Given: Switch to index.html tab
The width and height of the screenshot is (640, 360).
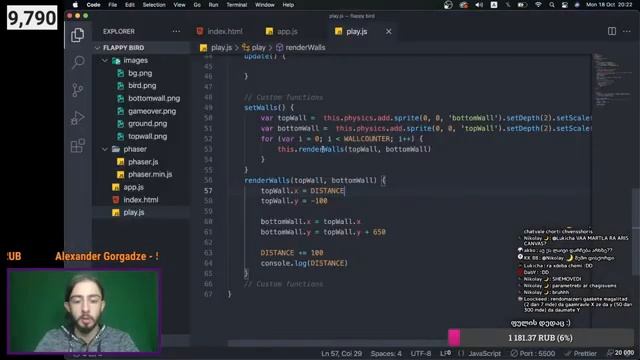Looking at the screenshot, I should [220, 31].
